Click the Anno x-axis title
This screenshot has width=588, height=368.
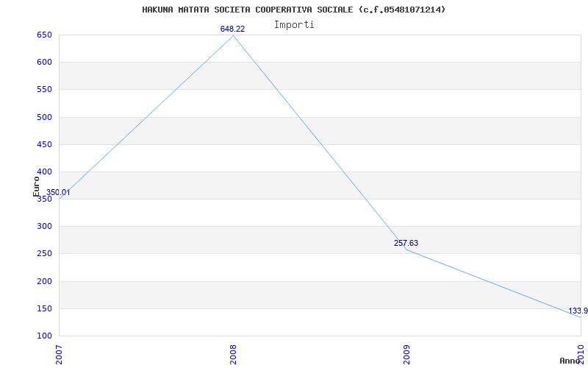coord(570,361)
